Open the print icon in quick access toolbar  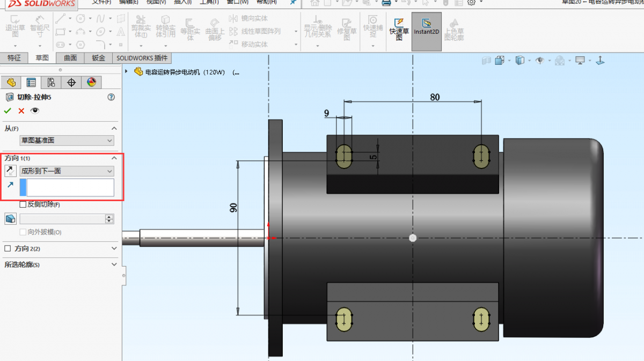(385, 2)
